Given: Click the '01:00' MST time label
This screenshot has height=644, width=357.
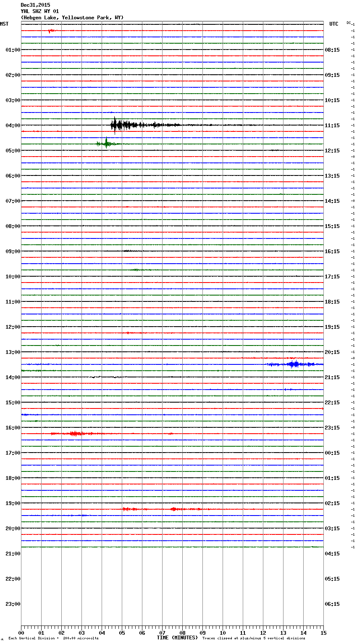Looking at the screenshot, I should click(13, 50).
